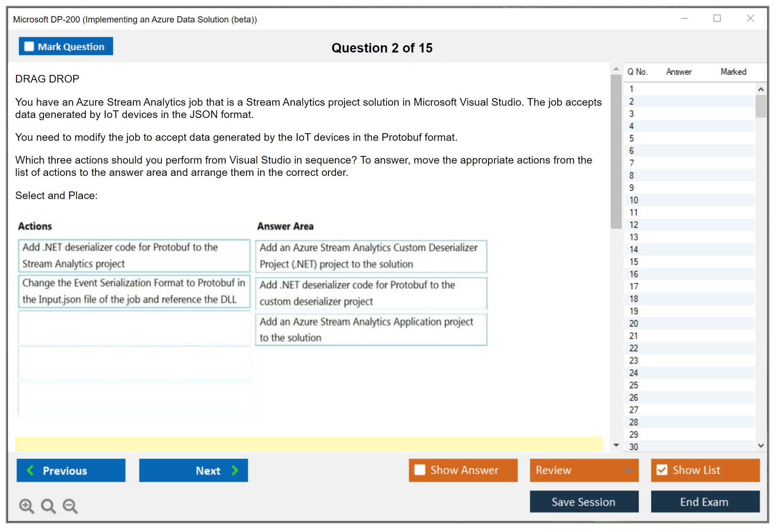Toggle the Show Answer checkbox

pos(420,470)
